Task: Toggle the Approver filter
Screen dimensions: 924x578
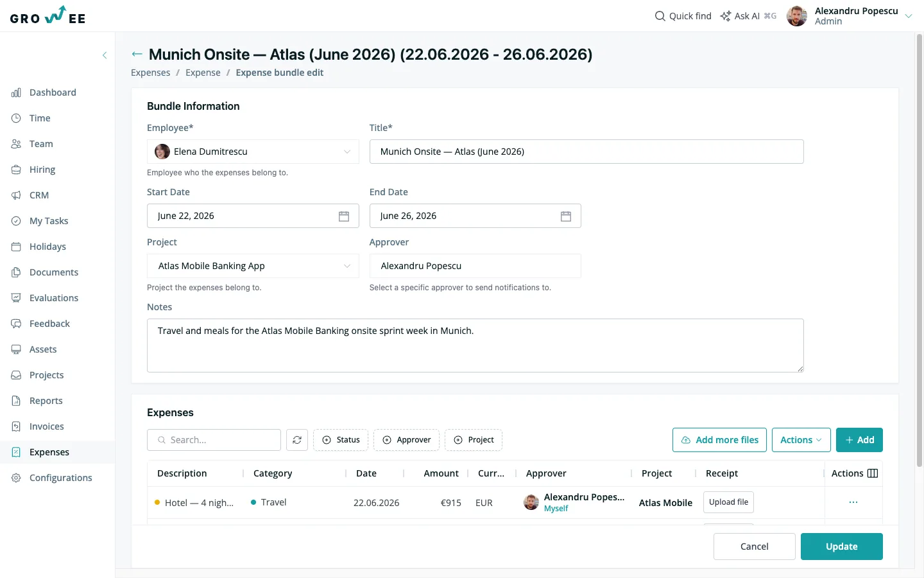Action: coord(407,440)
